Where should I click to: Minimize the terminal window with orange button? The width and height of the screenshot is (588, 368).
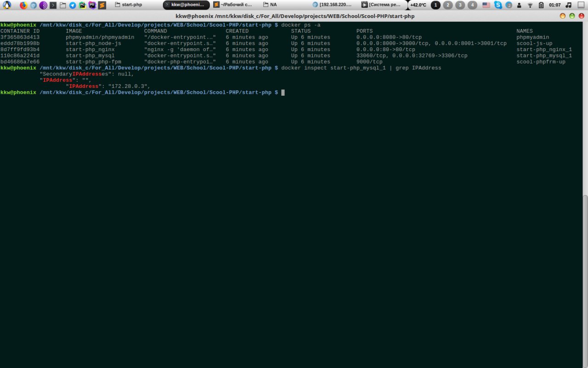(563, 16)
